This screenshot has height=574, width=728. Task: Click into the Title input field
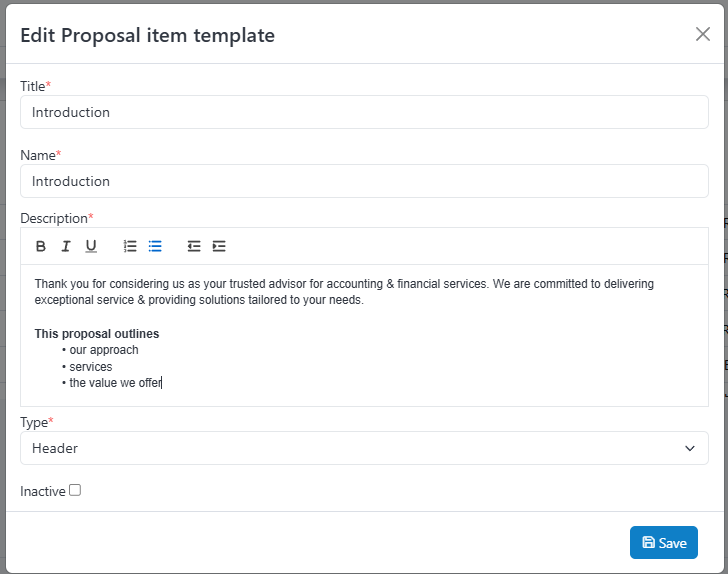364,112
